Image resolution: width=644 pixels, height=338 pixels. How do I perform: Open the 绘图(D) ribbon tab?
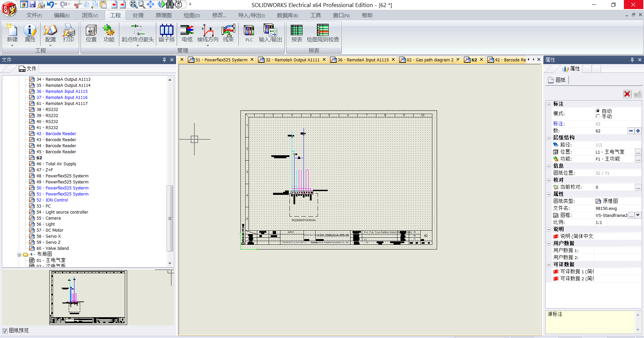tap(192, 15)
